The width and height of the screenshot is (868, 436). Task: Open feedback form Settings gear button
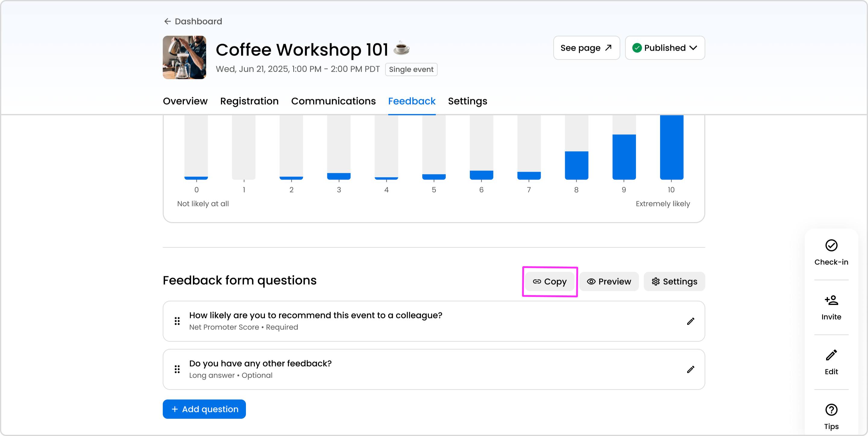point(674,282)
